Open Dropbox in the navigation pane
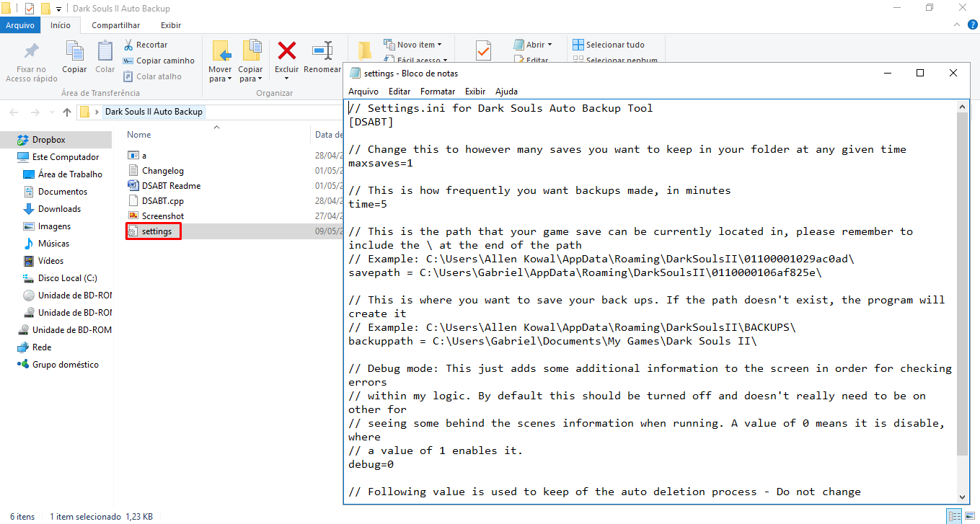The height and width of the screenshot is (524, 980). pos(49,140)
